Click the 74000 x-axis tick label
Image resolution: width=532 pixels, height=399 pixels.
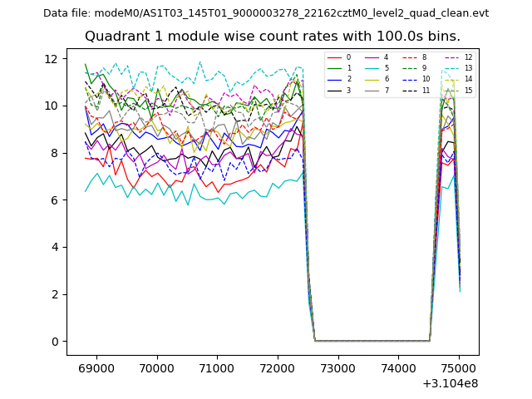pyautogui.click(x=397, y=368)
